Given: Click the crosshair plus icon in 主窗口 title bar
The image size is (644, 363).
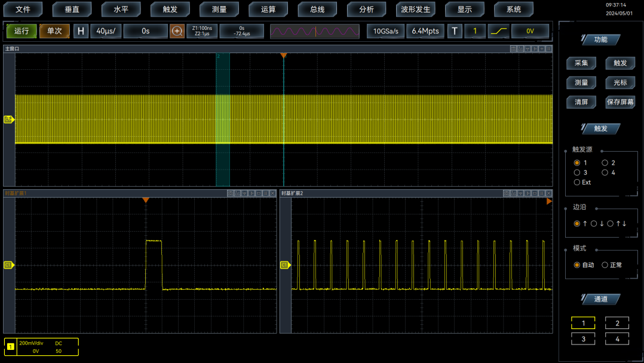Looking at the screenshot, I should point(542,48).
